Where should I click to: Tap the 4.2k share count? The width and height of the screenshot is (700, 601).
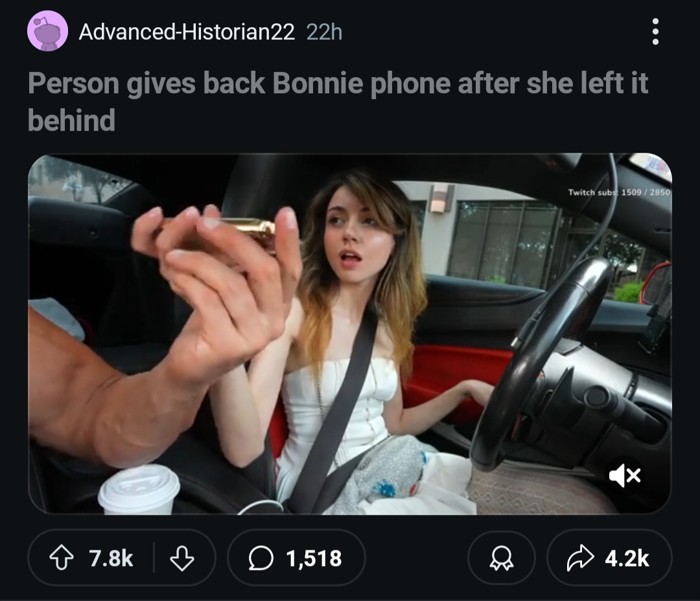(627, 558)
